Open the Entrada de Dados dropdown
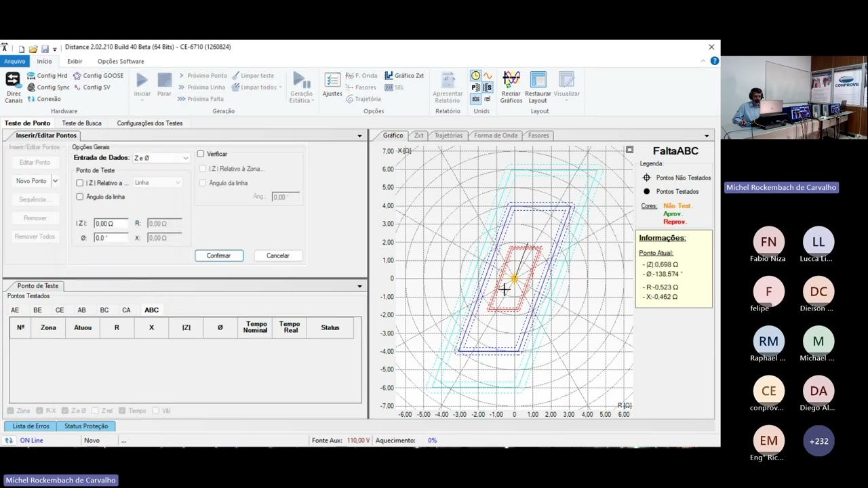 pyautogui.click(x=161, y=158)
